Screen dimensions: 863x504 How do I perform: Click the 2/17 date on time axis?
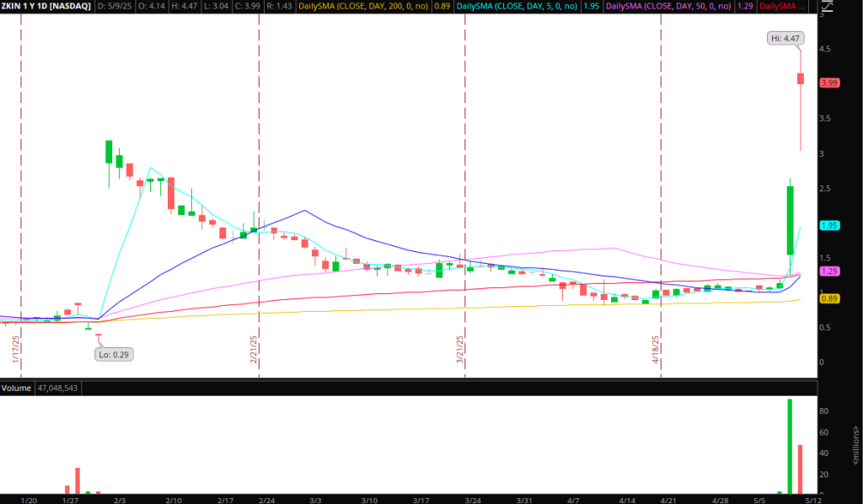[x=225, y=500]
